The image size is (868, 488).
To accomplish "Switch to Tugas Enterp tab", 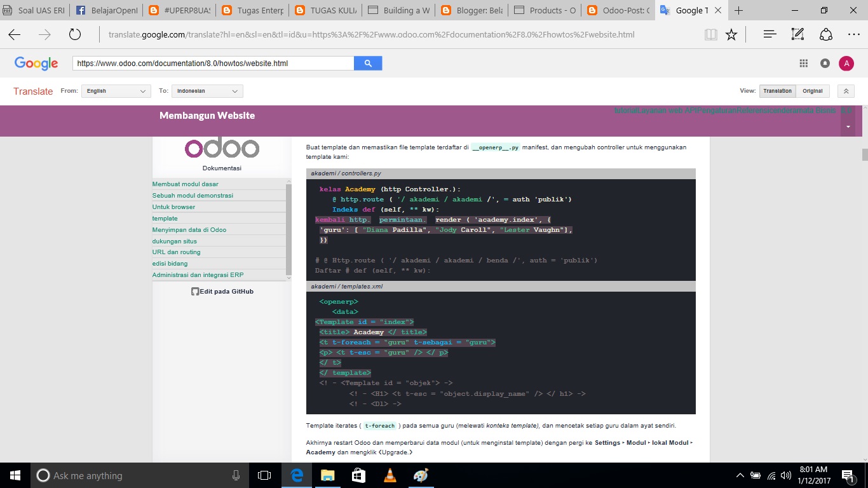I will [x=252, y=10].
